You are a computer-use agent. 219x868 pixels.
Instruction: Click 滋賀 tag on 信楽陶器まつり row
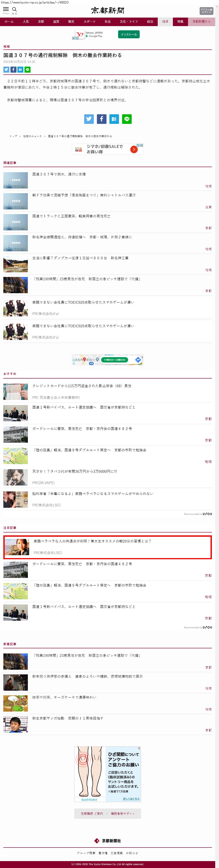tap(209, 207)
